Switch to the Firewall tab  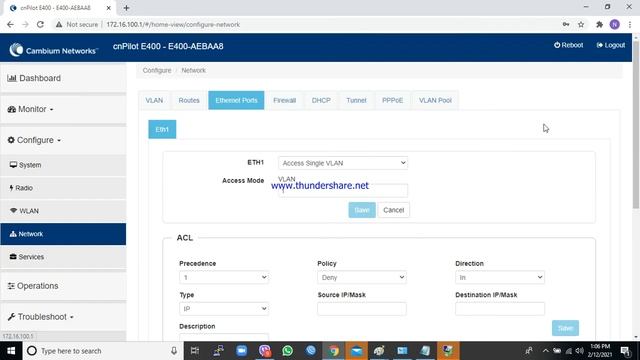(284, 100)
